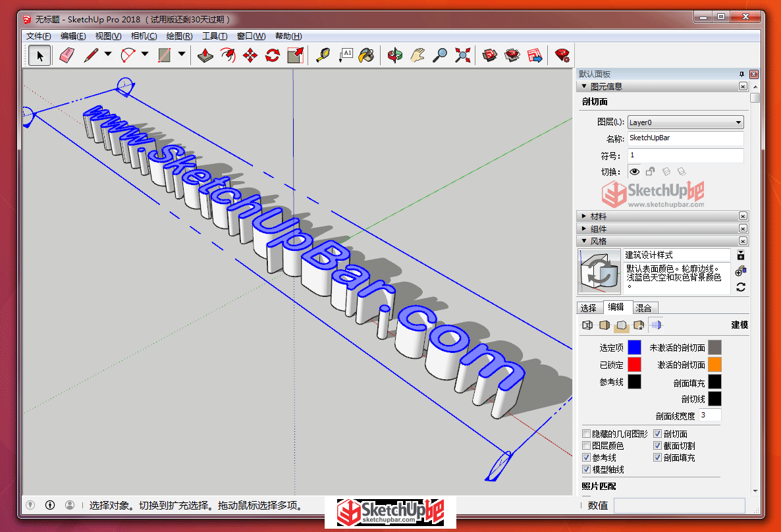Open the 相机(C) menu
The height and width of the screenshot is (532, 781).
144,36
